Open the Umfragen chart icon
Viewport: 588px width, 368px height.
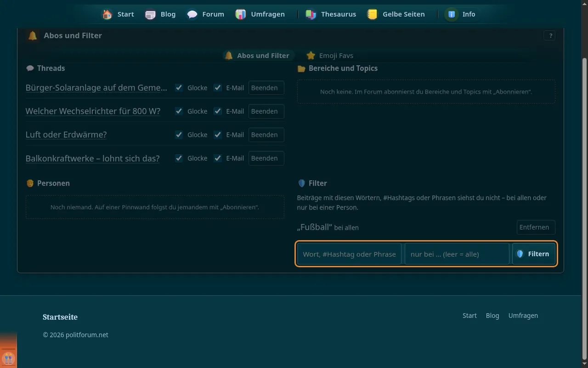(x=240, y=14)
